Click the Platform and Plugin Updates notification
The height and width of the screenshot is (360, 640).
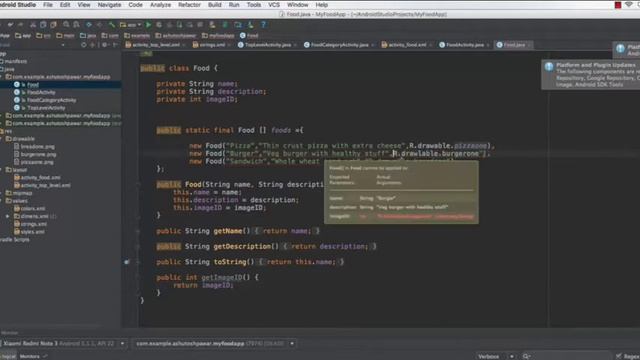pyautogui.click(x=591, y=75)
